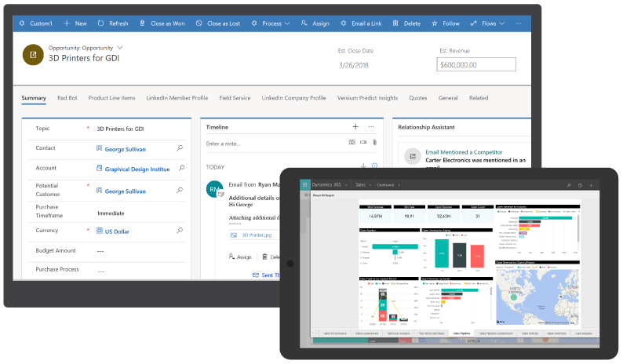Click search icon in Currency field
This screenshot has width=623, height=364.
(x=180, y=231)
